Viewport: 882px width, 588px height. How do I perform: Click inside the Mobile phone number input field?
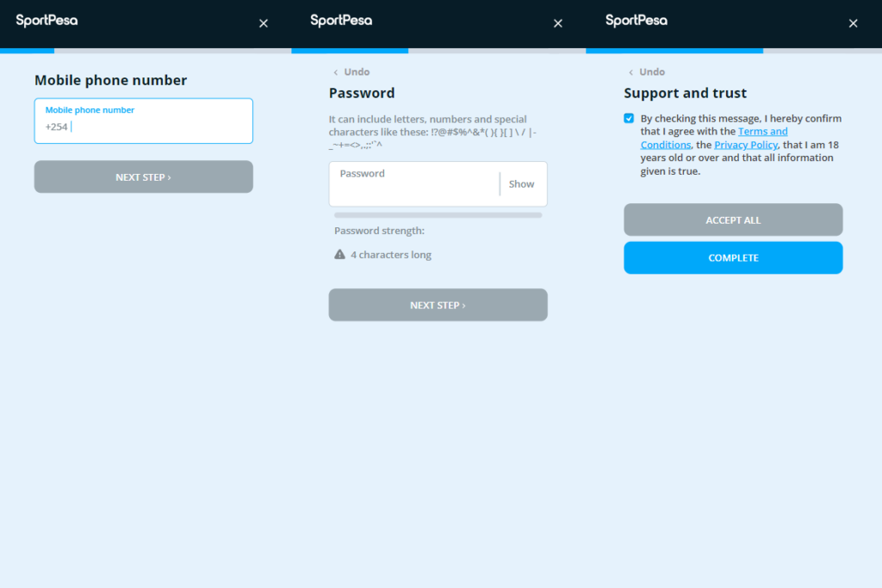point(143,125)
